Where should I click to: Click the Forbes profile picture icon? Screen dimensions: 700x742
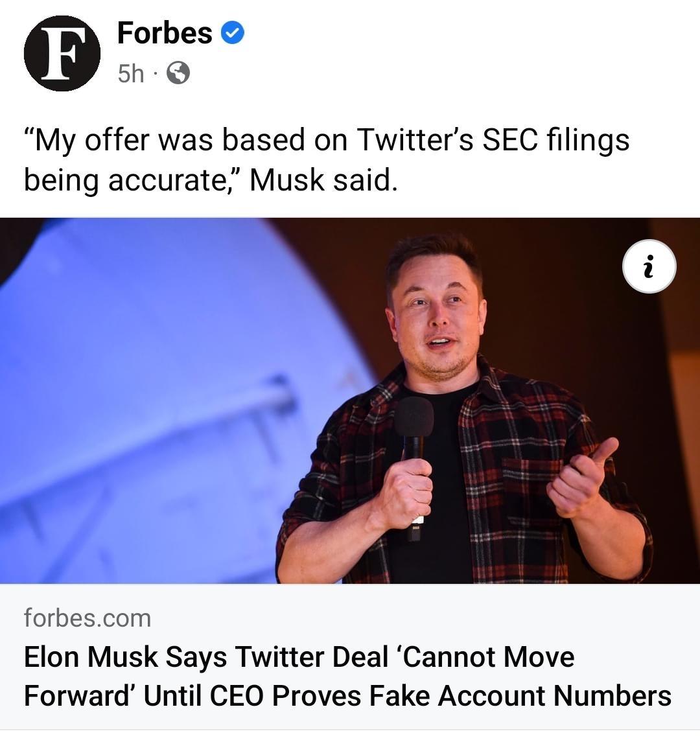62,53
